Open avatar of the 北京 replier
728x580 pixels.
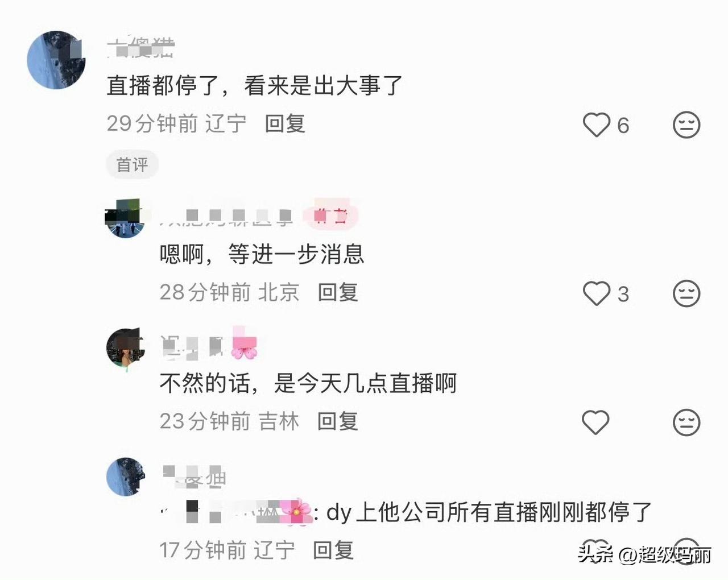coord(125,218)
